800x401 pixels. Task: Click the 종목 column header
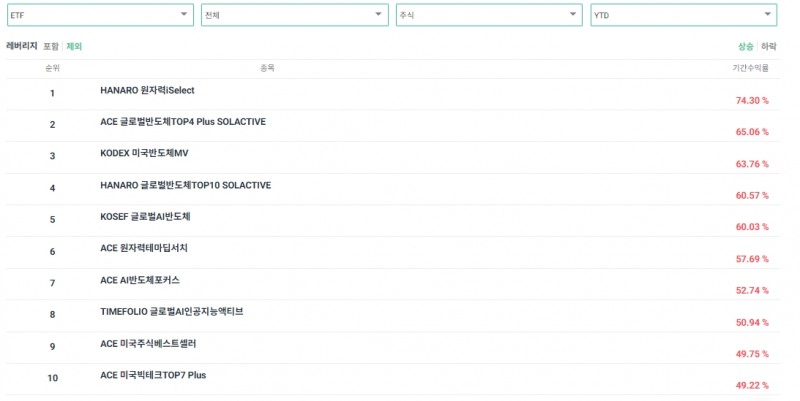point(267,68)
